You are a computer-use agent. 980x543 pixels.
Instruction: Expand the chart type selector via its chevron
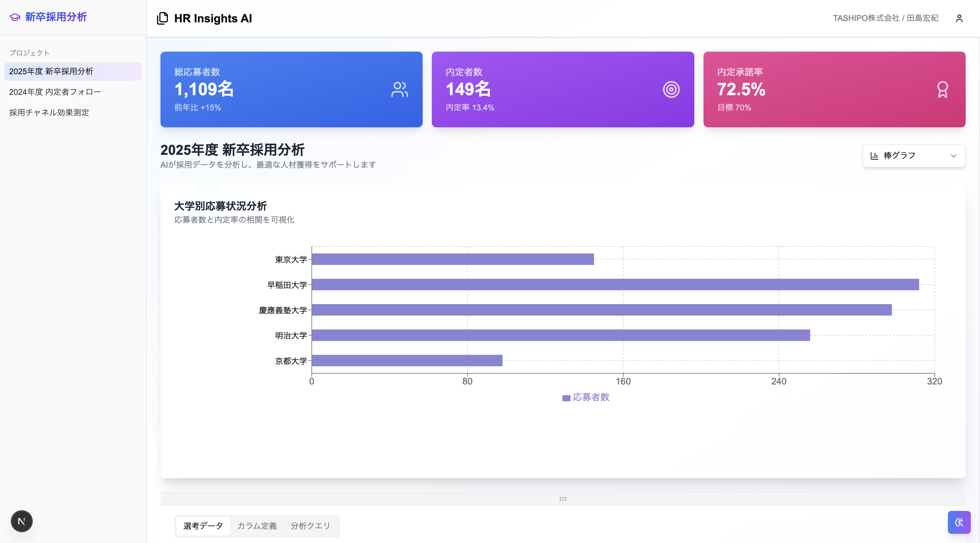953,156
